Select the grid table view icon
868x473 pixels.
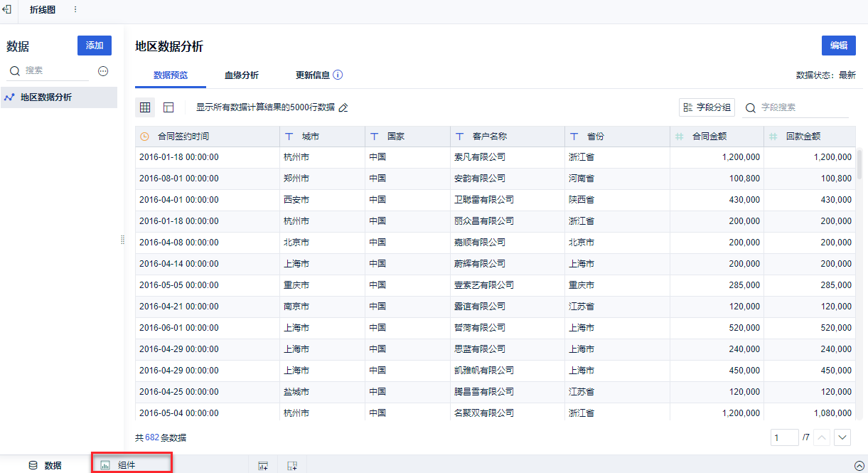point(145,107)
